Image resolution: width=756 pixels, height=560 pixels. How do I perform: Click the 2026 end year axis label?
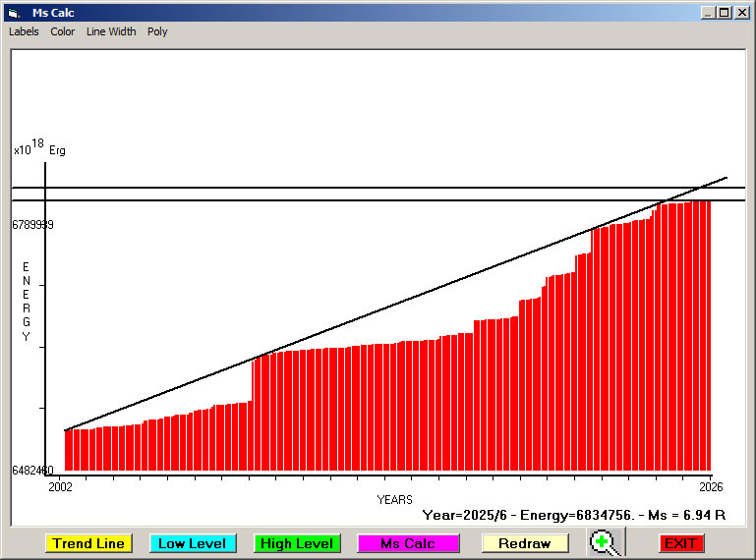pyautogui.click(x=711, y=485)
